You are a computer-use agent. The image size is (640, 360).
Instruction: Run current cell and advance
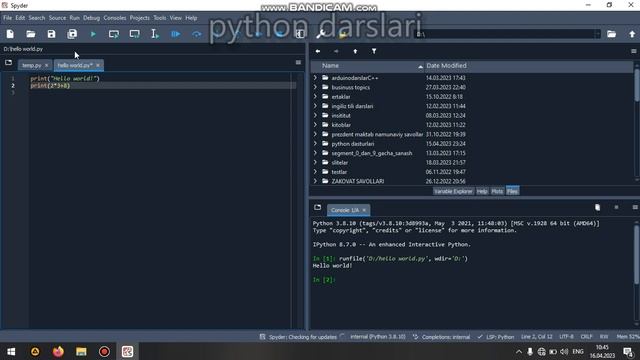pos(134,34)
